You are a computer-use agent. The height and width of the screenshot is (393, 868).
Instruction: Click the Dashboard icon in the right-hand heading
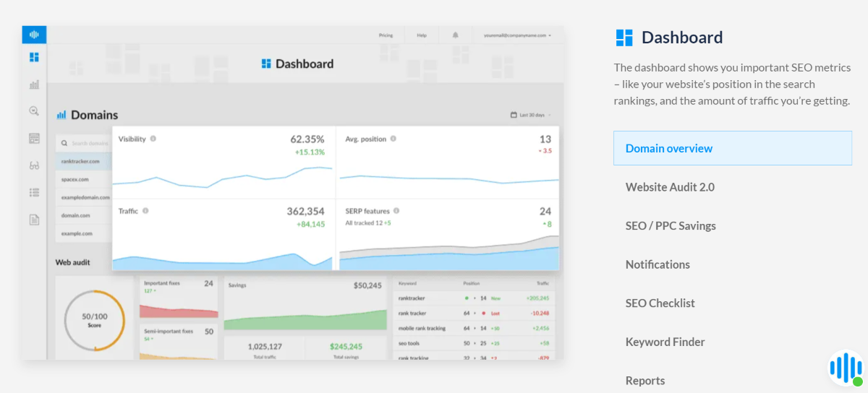(x=624, y=38)
